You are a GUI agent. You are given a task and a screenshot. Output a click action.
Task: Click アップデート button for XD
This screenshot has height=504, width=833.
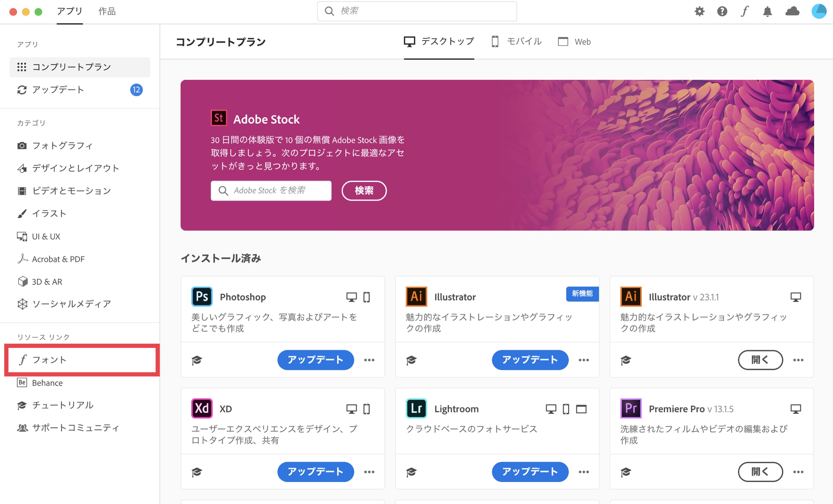click(315, 472)
